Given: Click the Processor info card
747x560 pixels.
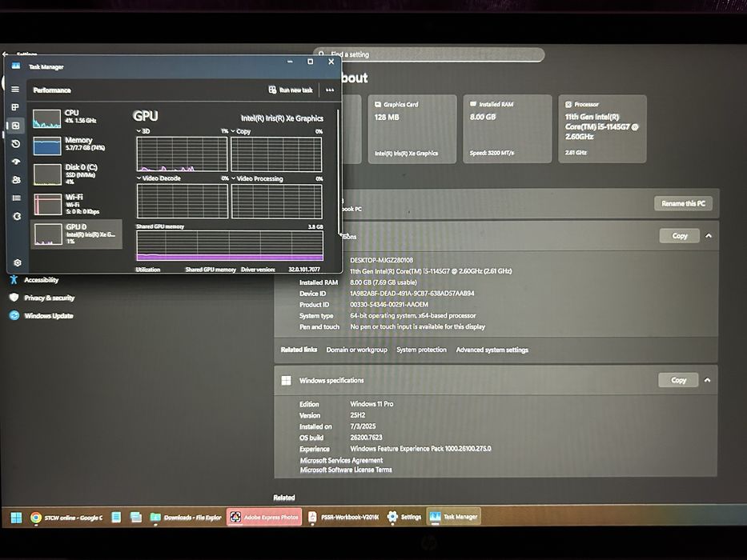Looking at the screenshot, I should [x=602, y=129].
